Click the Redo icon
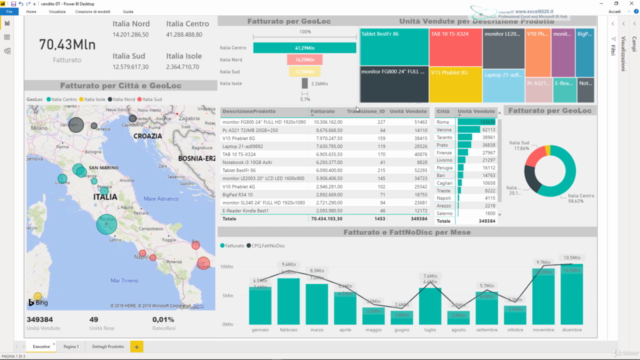Image resolution: width=640 pixels, height=360 pixels. [x=28, y=4]
